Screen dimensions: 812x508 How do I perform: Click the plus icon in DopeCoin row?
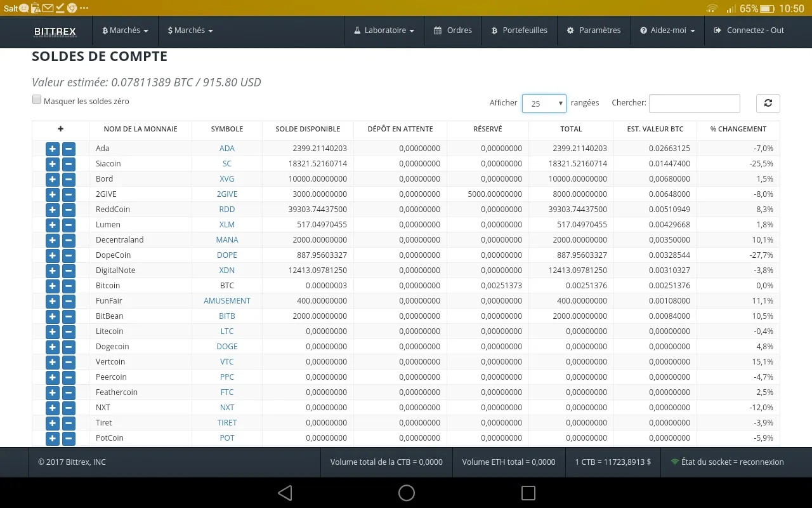tap(53, 255)
